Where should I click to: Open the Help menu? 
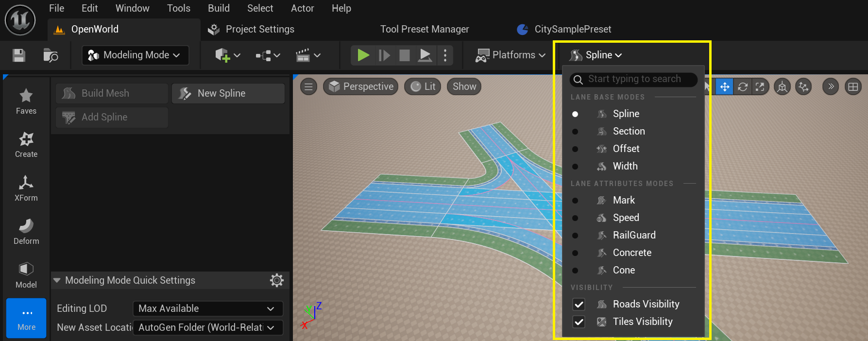pyautogui.click(x=341, y=8)
